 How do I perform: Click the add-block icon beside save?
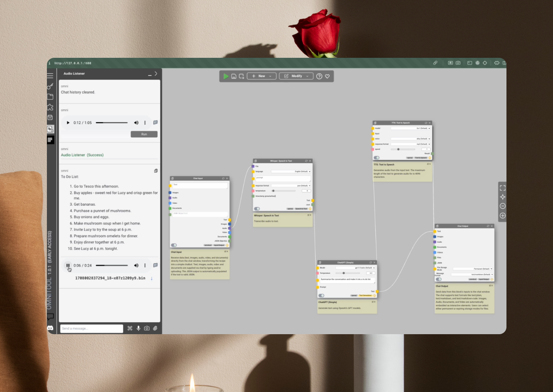click(241, 76)
